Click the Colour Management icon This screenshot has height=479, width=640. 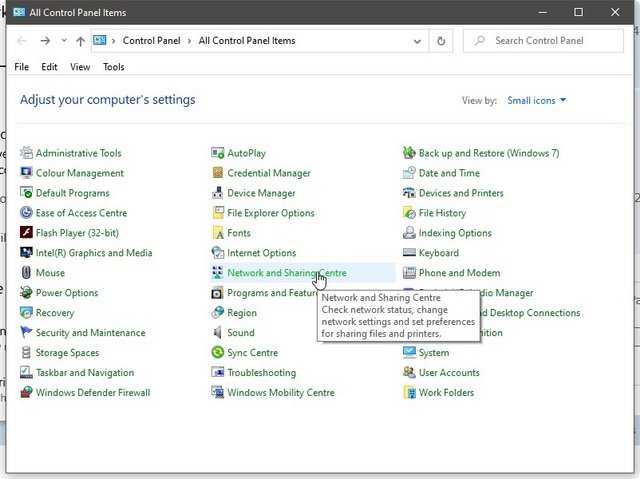[26, 173]
